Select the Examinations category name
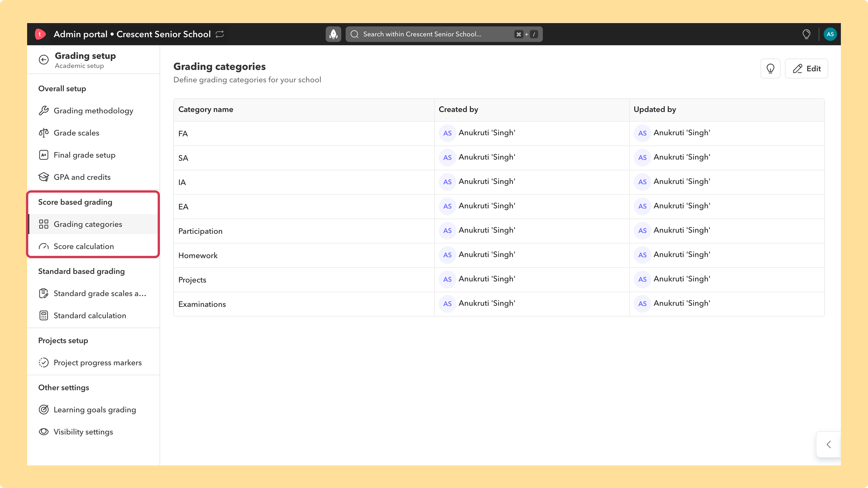The width and height of the screenshot is (868, 488). (202, 304)
